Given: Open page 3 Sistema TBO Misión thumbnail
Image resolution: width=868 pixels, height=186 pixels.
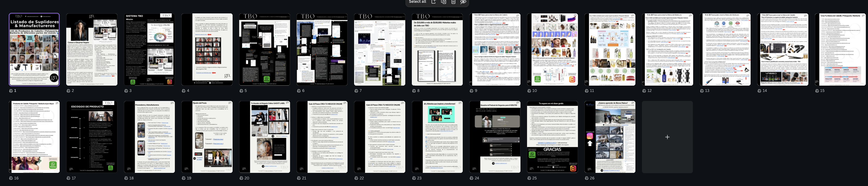Looking at the screenshot, I should pos(149,50).
